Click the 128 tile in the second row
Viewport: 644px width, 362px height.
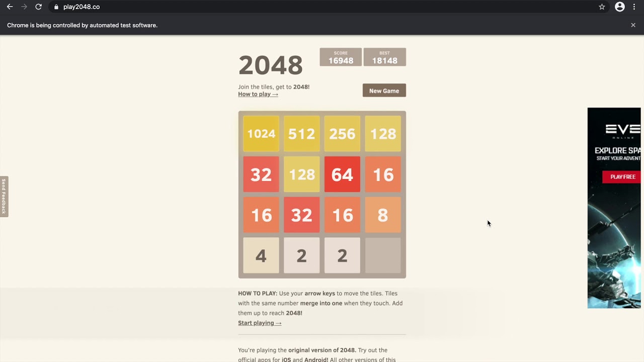(301, 174)
